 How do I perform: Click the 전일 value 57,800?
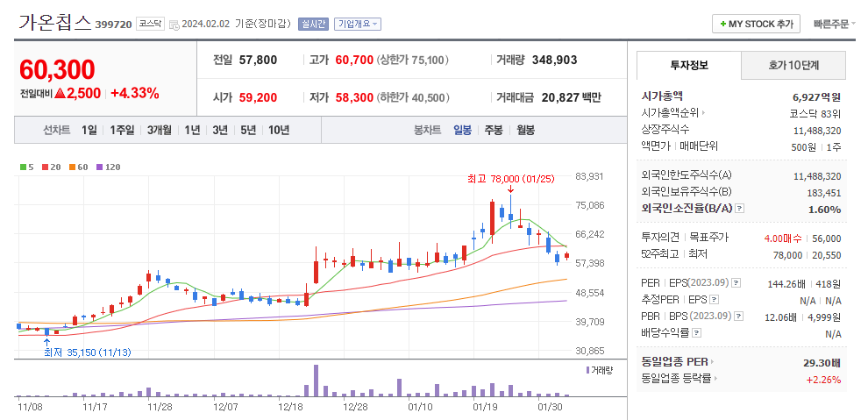click(258, 60)
